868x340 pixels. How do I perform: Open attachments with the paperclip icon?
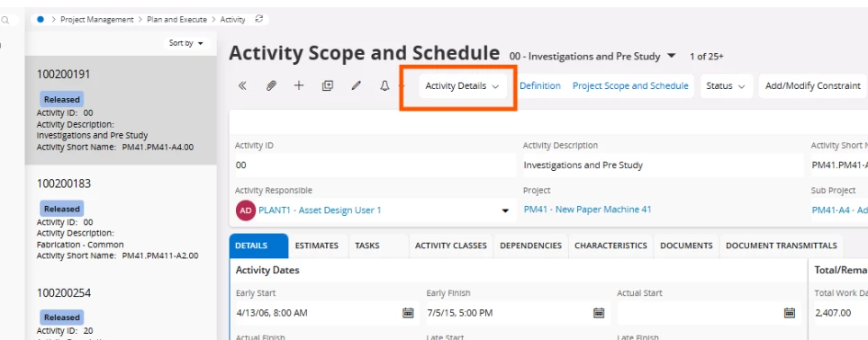[x=271, y=85]
